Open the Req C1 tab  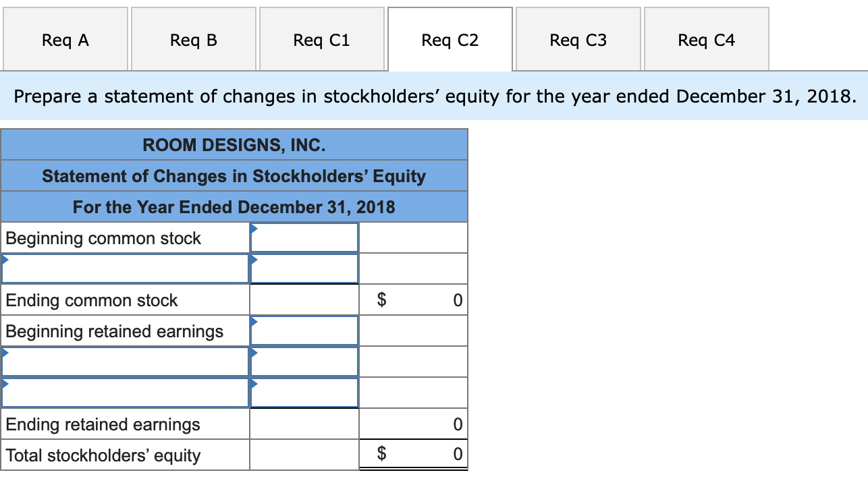(x=321, y=39)
